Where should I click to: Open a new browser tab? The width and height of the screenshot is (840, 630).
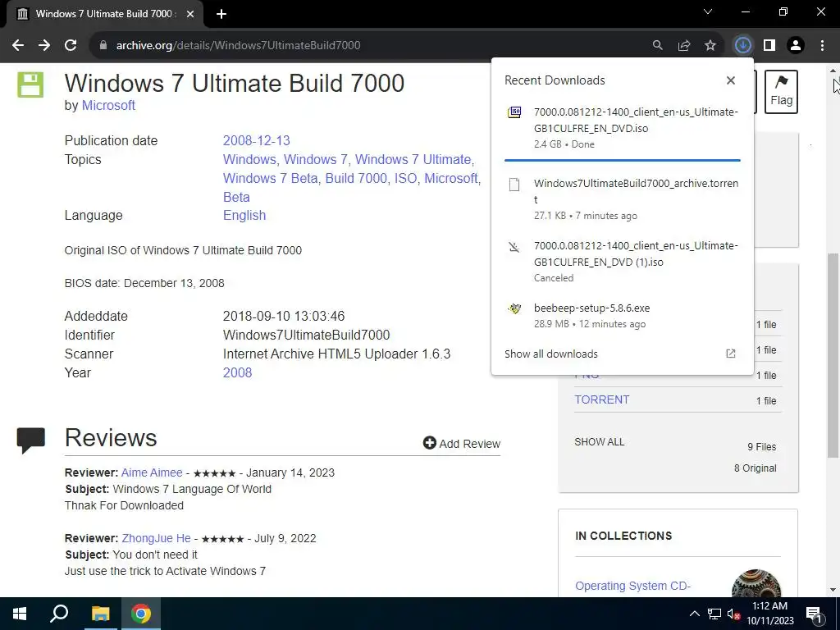click(x=221, y=14)
